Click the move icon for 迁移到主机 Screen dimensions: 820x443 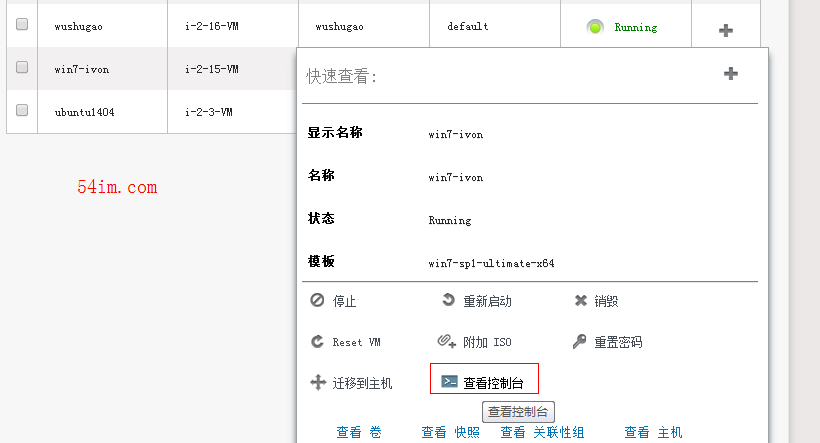(318, 382)
